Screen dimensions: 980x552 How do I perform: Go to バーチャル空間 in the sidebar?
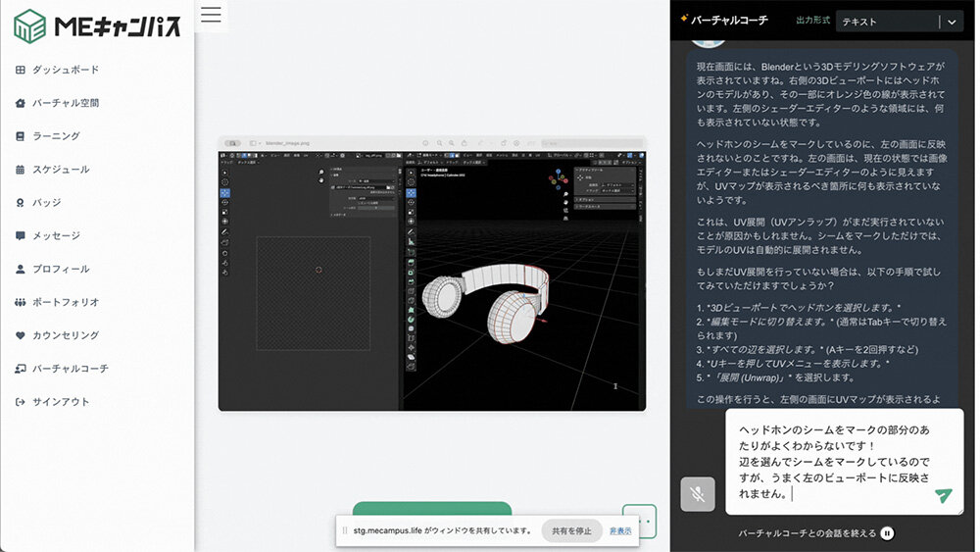tap(65, 103)
